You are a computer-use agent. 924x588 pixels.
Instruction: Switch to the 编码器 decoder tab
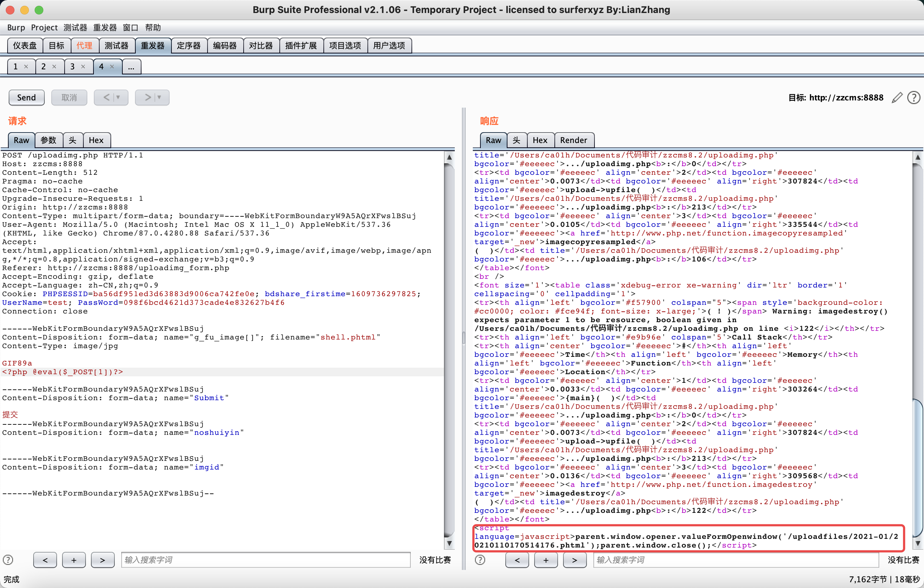225,46
